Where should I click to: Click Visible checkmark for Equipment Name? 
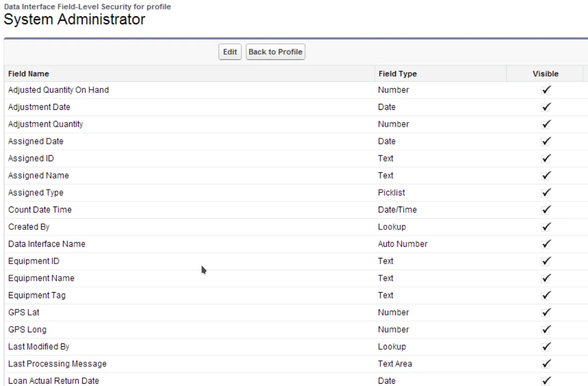tap(546, 278)
